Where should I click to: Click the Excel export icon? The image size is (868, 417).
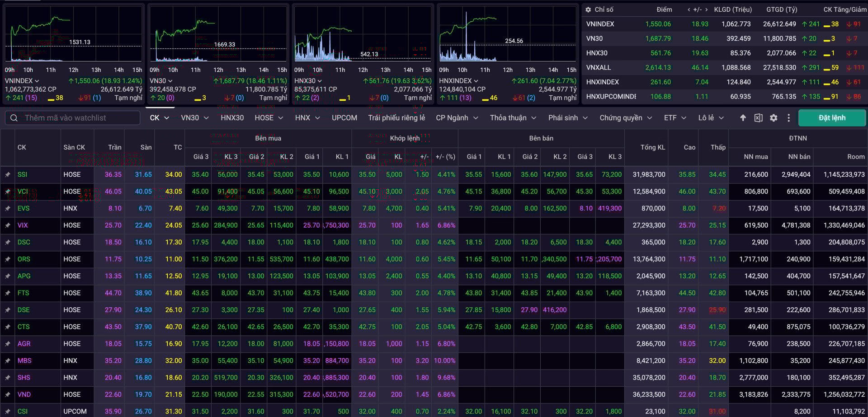click(758, 118)
